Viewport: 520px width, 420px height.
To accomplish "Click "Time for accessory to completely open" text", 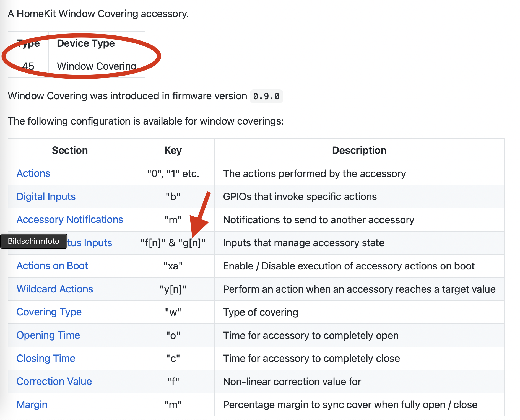I will [x=311, y=336].
